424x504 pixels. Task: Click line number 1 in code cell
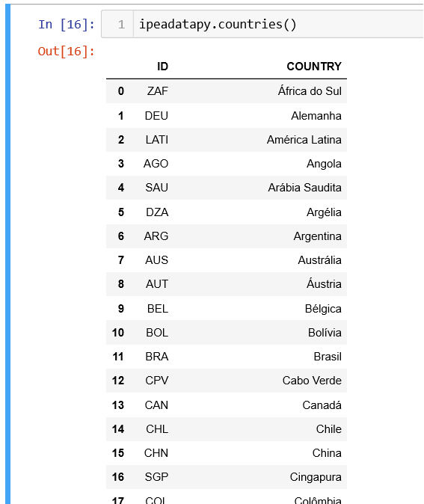[121, 25]
